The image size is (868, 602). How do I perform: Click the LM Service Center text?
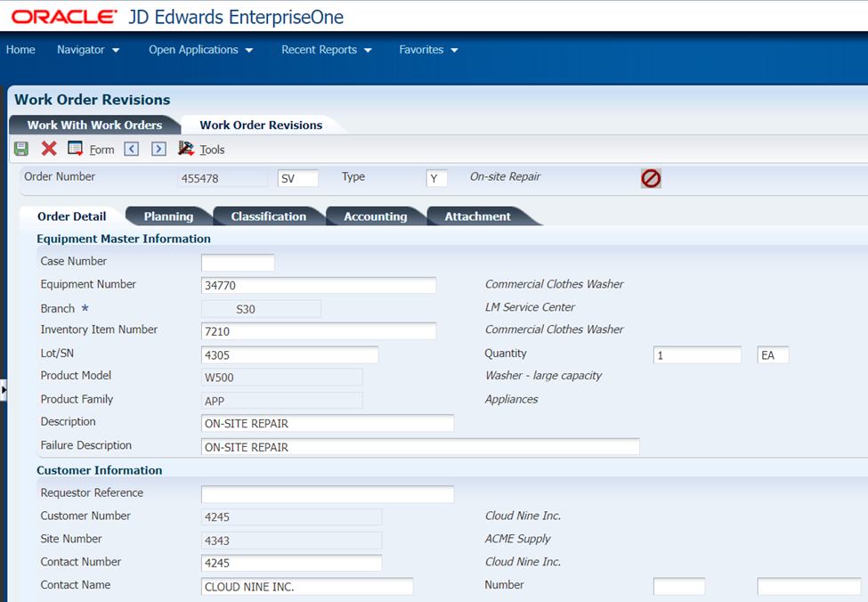click(531, 307)
